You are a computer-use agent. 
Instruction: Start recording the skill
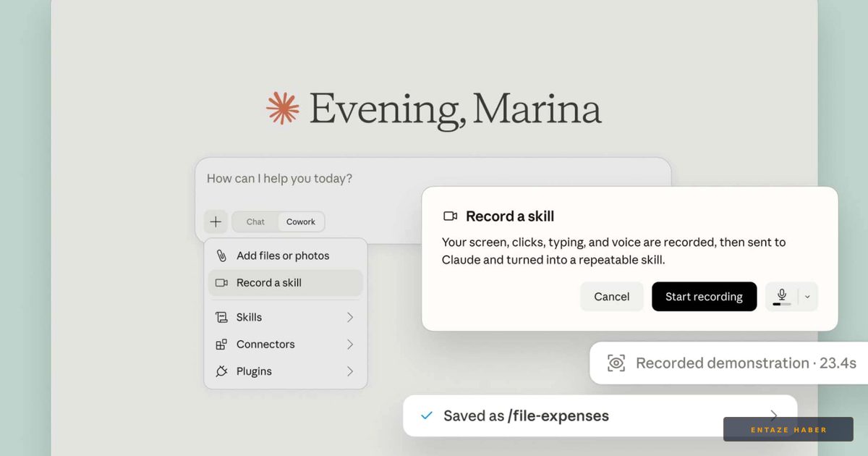click(x=705, y=297)
